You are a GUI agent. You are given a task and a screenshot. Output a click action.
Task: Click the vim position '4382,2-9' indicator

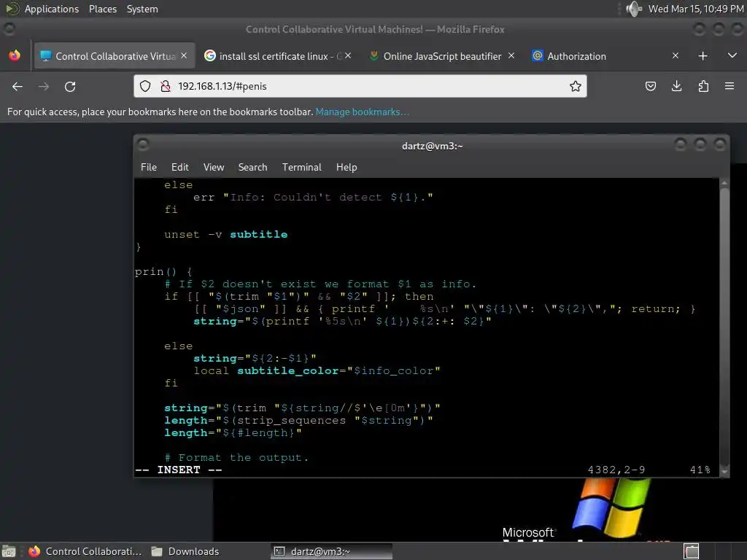pyautogui.click(x=616, y=470)
